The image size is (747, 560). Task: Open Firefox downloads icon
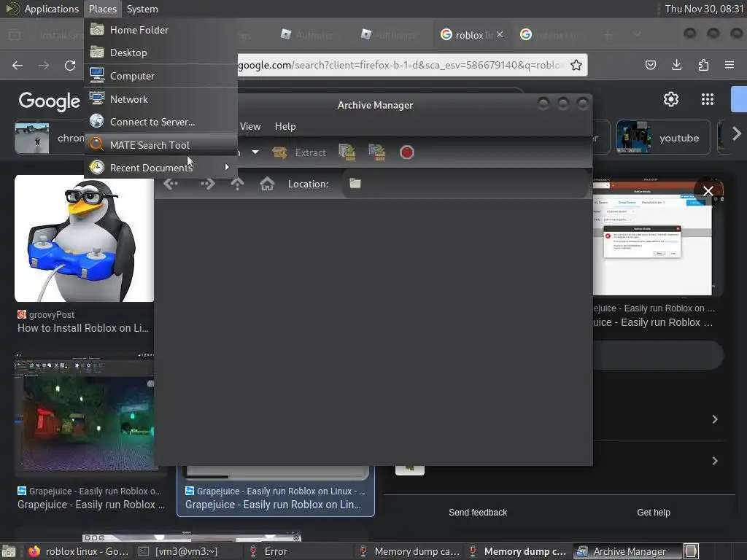(676, 65)
